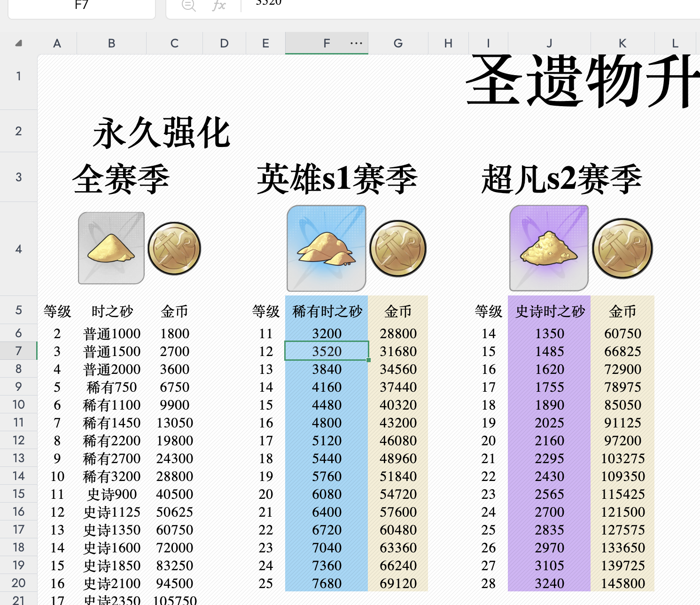Click the fx insert function icon
700x605 pixels.
pyautogui.click(x=219, y=6)
